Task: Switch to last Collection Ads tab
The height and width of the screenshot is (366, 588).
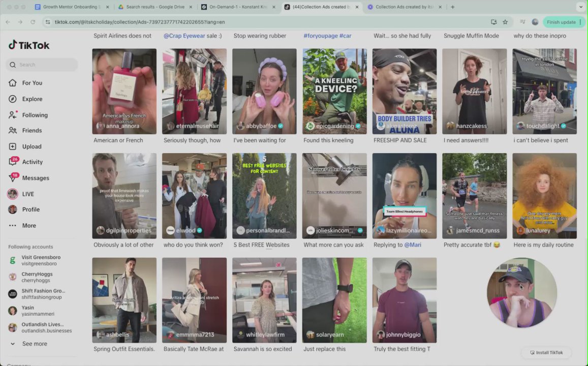Action: 404,7
